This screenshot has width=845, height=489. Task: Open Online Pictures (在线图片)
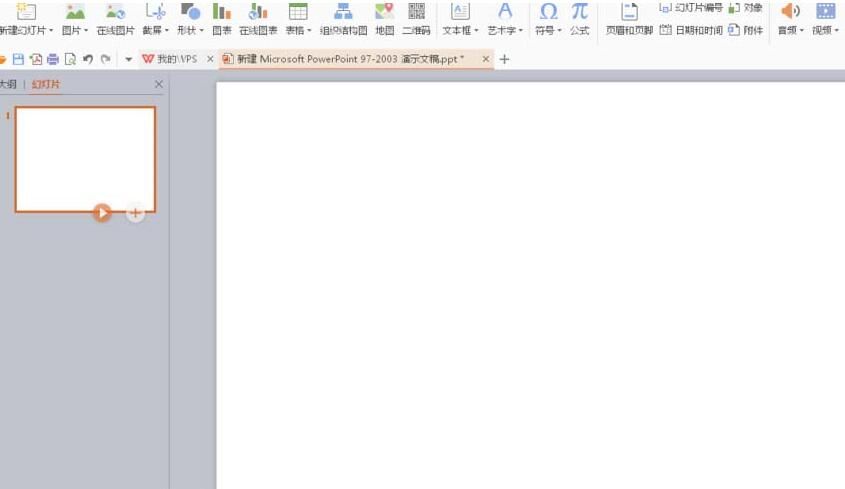tap(115, 11)
